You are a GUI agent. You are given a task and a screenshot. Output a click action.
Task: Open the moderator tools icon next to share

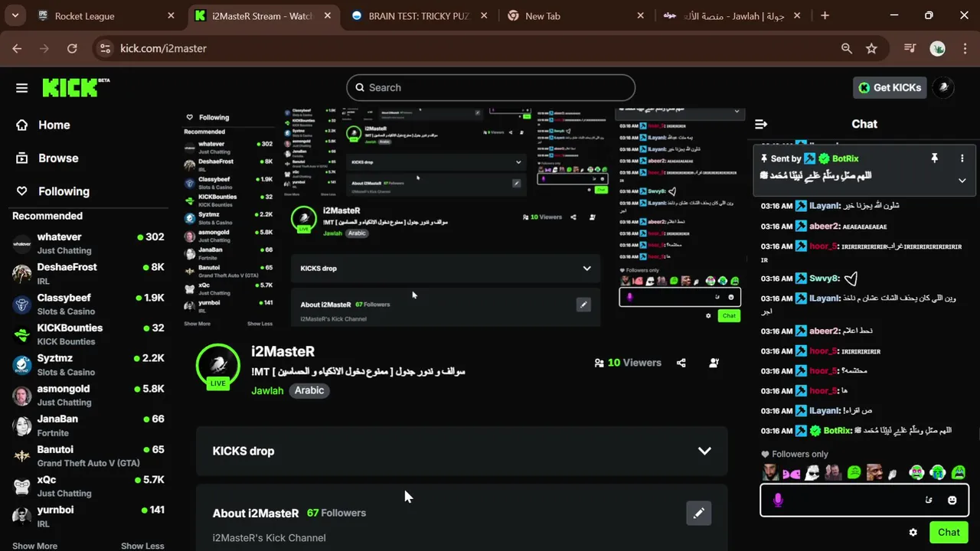(x=714, y=363)
